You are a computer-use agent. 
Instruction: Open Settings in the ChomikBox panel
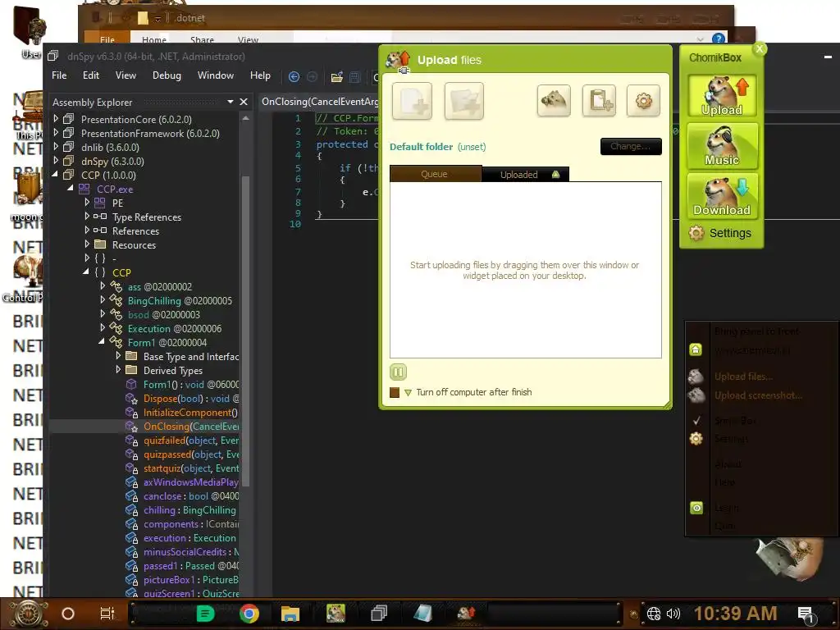pos(720,233)
